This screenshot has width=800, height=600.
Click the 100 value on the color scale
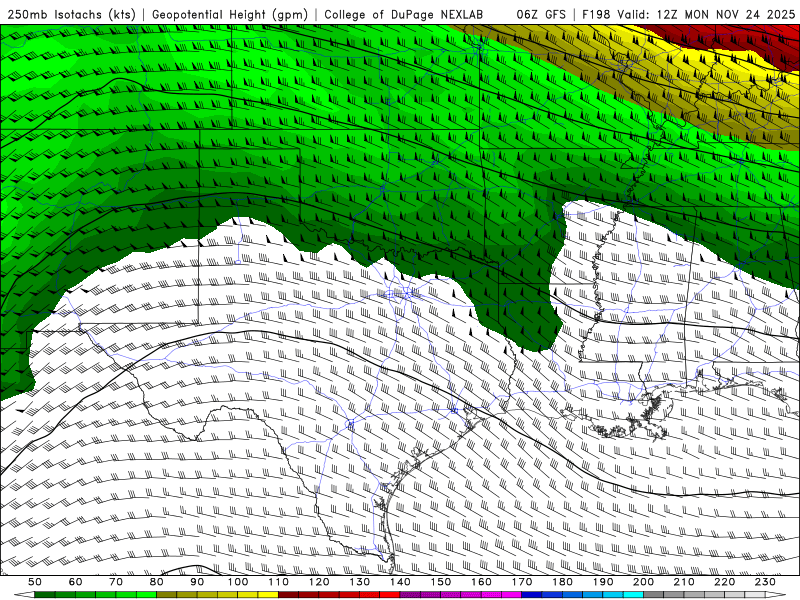coord(238,582)
